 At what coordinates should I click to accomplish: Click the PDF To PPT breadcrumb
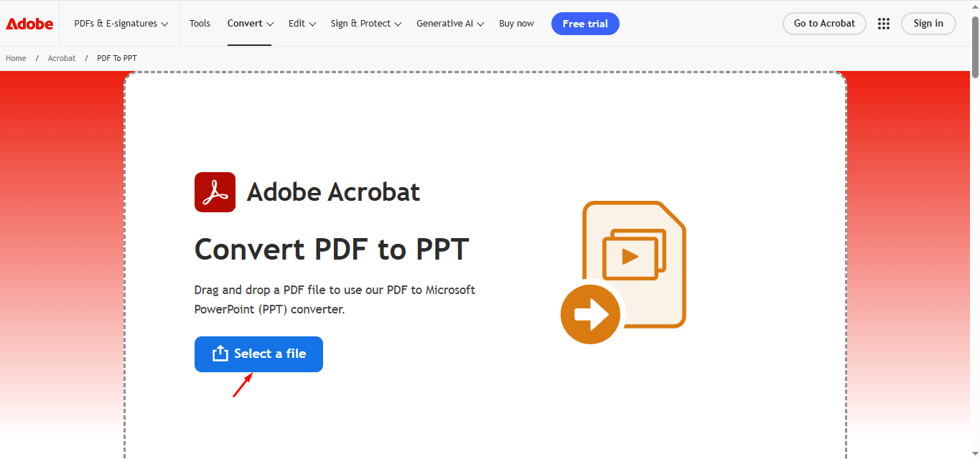tap(117, 58)
